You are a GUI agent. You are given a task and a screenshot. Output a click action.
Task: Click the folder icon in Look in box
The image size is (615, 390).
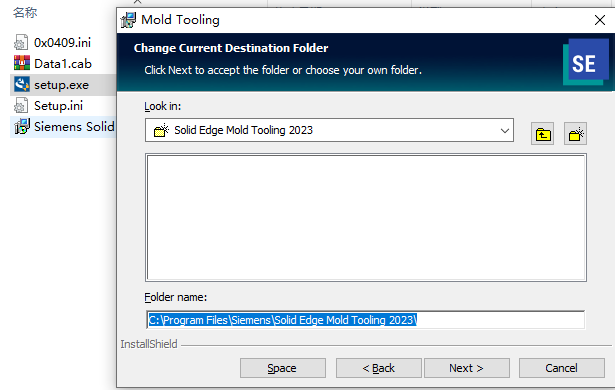pyautogui.click(x=161, y=130)
